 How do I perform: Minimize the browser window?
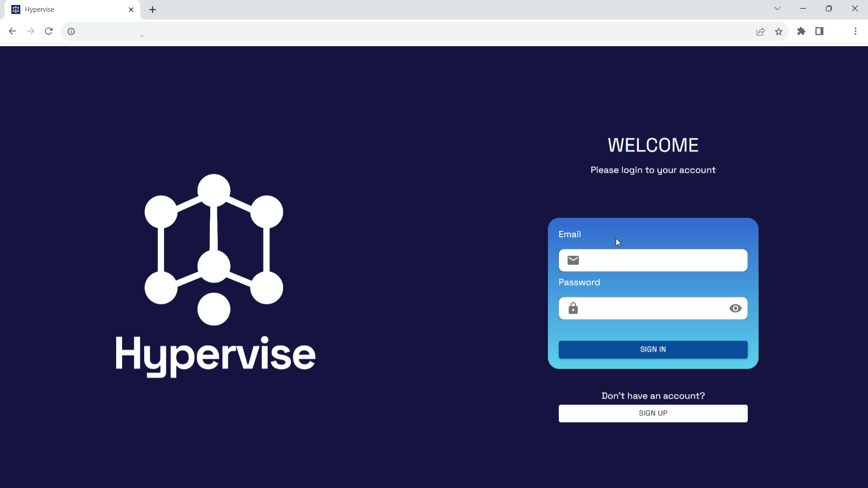coord(803,9)
